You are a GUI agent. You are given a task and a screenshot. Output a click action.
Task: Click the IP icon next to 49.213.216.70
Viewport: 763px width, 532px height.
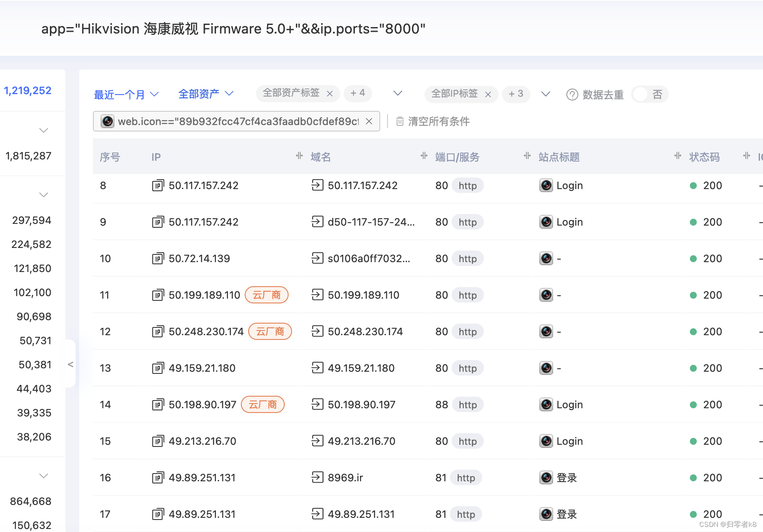tap(158, 441)
